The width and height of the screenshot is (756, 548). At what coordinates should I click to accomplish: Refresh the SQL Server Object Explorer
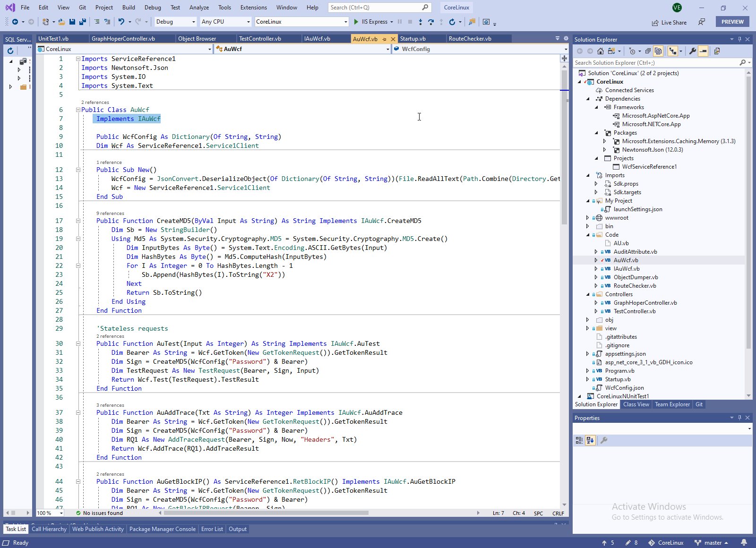coord(10,50)
